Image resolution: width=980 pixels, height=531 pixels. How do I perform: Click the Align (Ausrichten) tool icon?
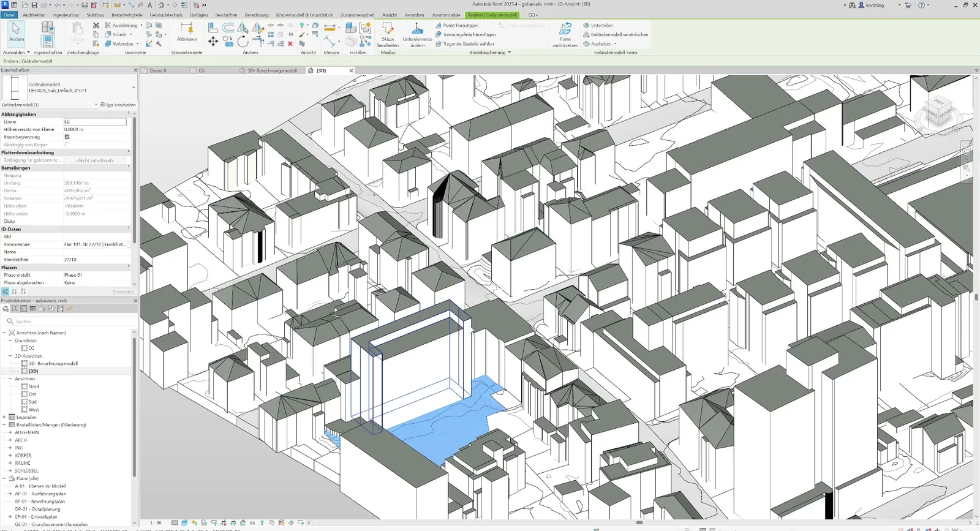coord(213,28)
